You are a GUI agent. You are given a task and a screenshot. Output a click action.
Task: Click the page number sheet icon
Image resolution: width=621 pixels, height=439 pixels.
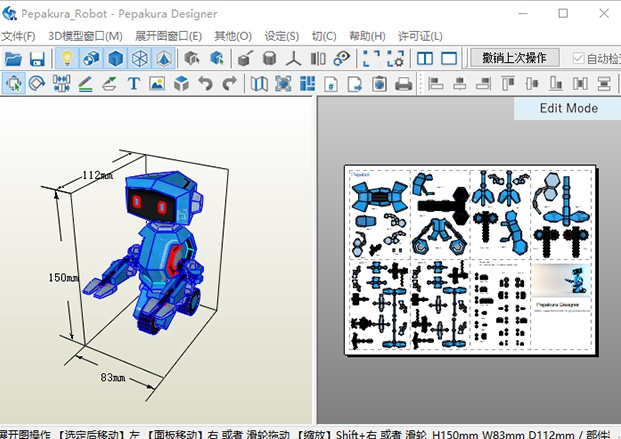point(331,84)
